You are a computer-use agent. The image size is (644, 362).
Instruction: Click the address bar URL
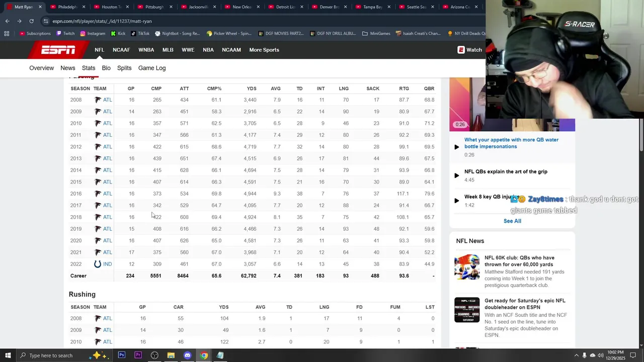tap(102, 21)
